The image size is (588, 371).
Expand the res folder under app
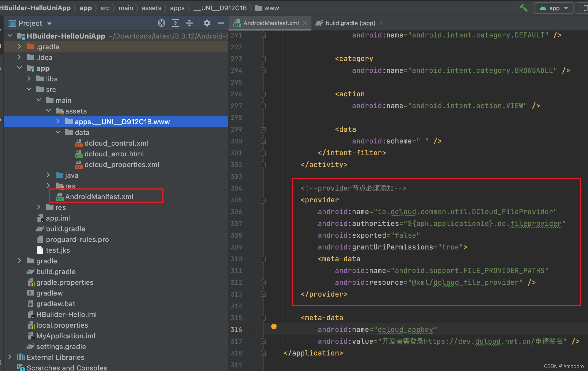39,207
